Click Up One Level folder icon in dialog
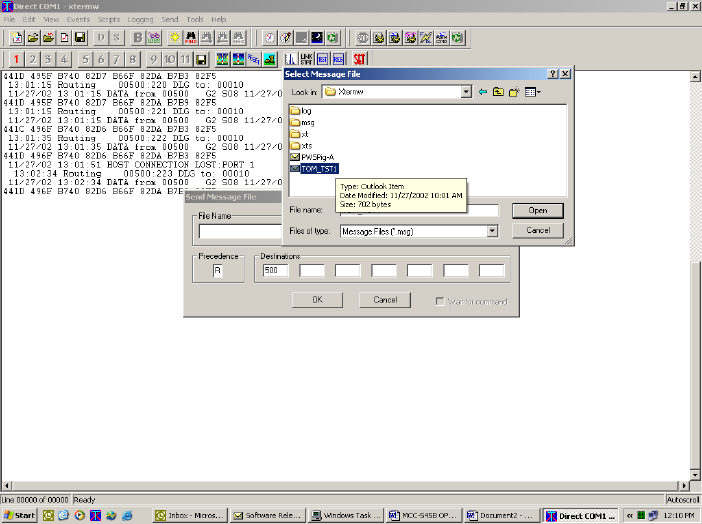This screenshot has width=702, height=524. pyautogui.click(x=498, y=92)
